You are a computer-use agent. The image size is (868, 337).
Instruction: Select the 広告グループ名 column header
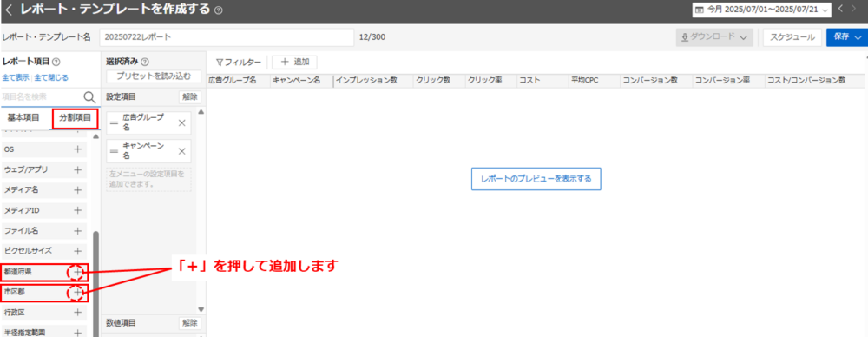[233, 81]
